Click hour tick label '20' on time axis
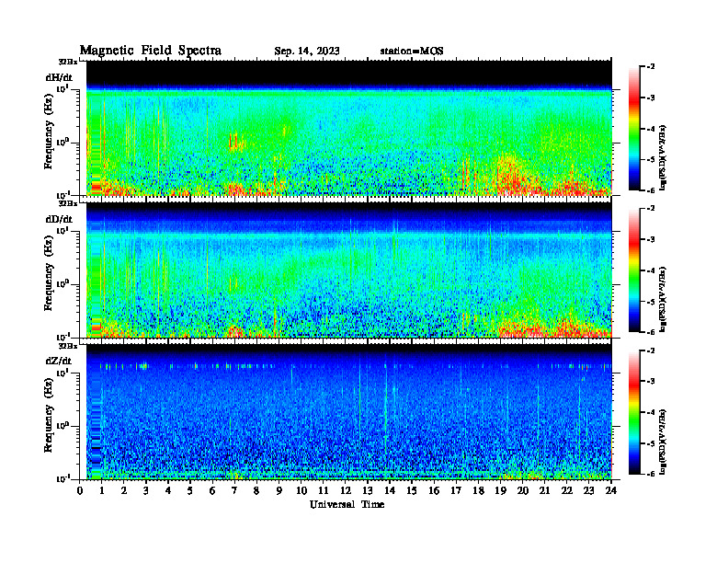 coord(523,490)
